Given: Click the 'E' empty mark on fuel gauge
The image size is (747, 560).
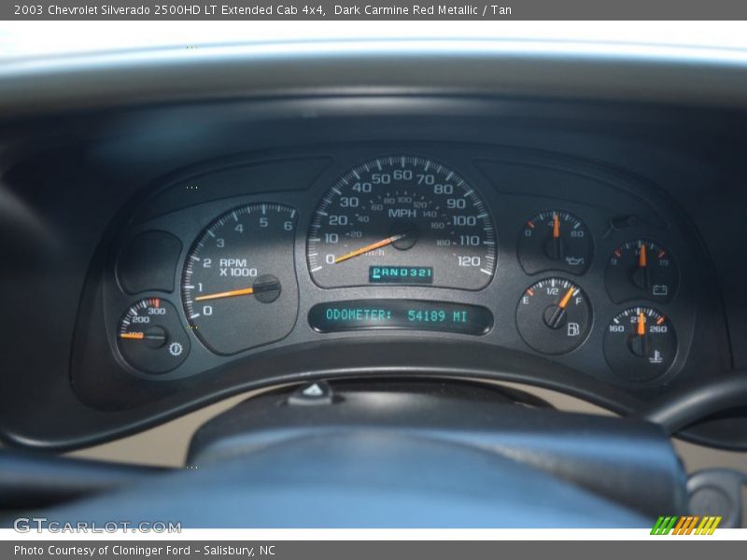Looking at the screenshot, I should (x=526, y=301).
